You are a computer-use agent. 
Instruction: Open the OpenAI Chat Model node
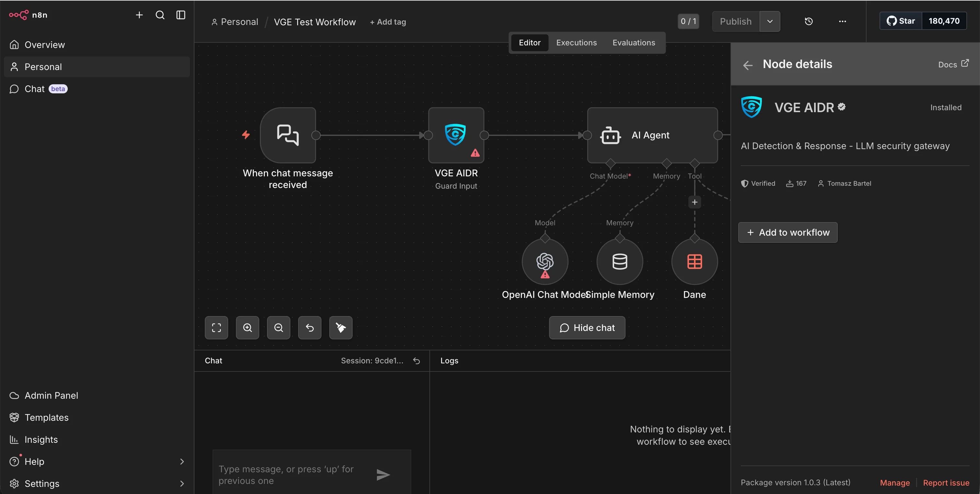544,262
